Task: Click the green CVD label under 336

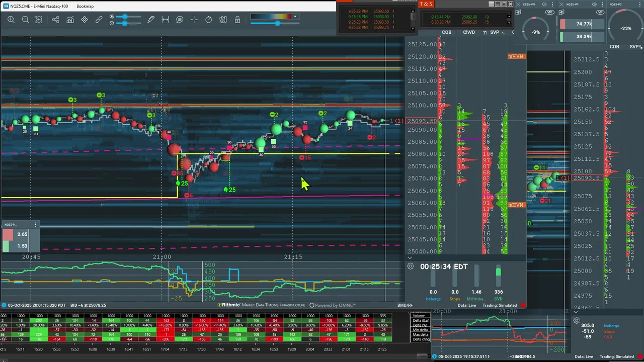Action: tap(498, 299)
